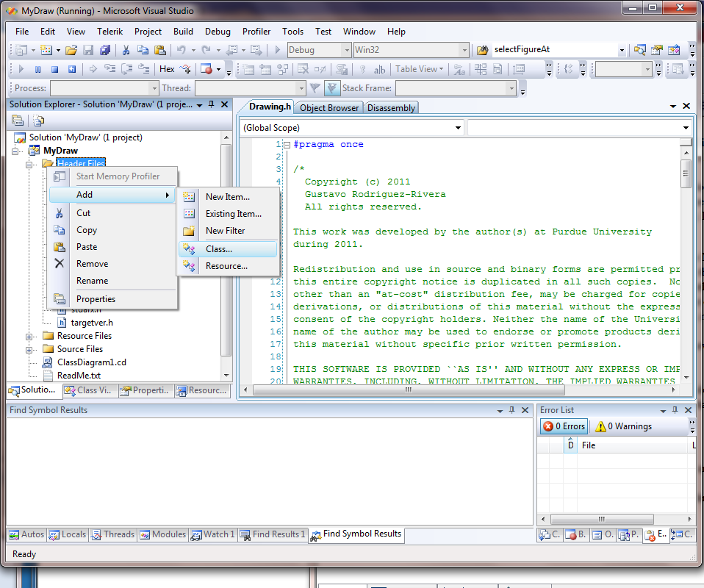The image size is (704, 588).
Task: Expand the Resource Files folder
Action: (29, 337)
